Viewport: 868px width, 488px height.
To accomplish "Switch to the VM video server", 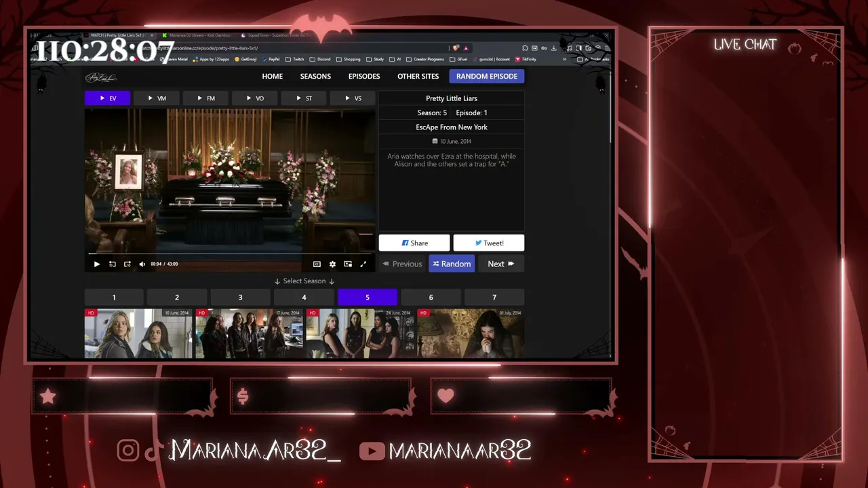I will [x=157, y=98].
